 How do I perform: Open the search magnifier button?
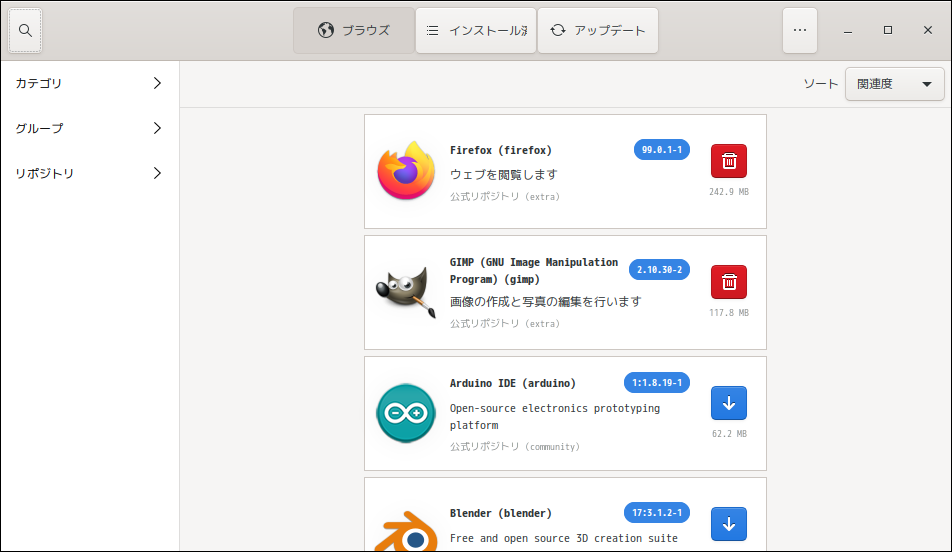(x=25, y=30)
